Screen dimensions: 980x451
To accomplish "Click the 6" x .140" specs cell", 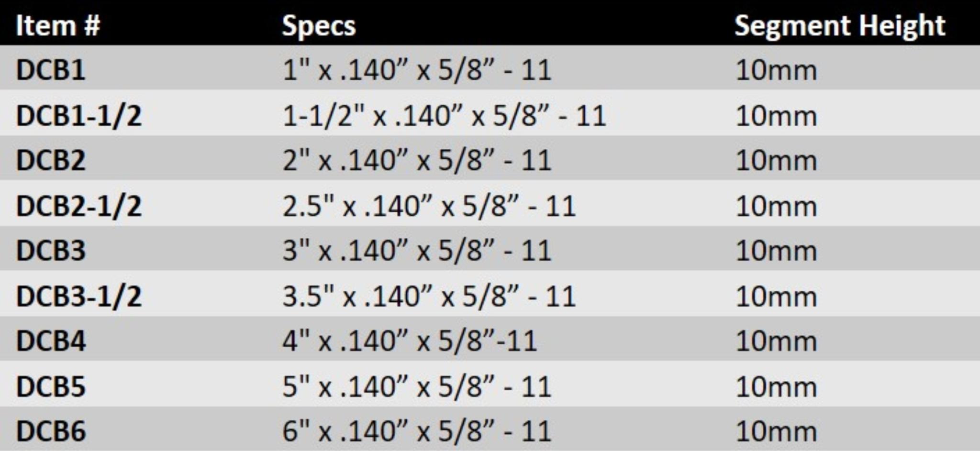I will pyautogui.click(x=417, y=431).
